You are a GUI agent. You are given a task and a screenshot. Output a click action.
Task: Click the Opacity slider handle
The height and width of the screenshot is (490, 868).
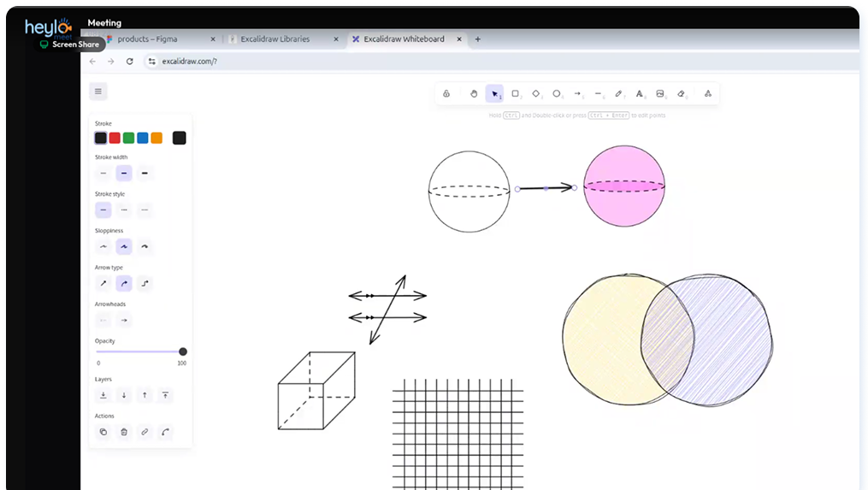[183, 351]
